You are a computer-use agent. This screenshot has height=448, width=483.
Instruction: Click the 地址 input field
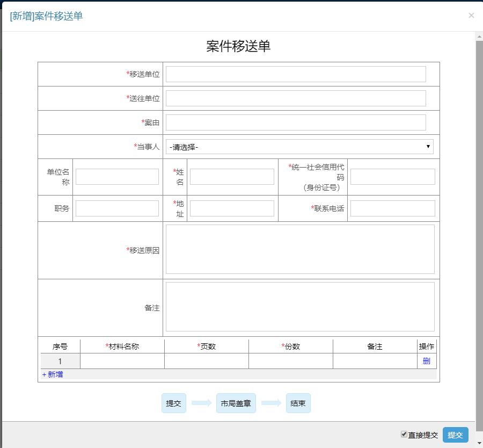232,208
